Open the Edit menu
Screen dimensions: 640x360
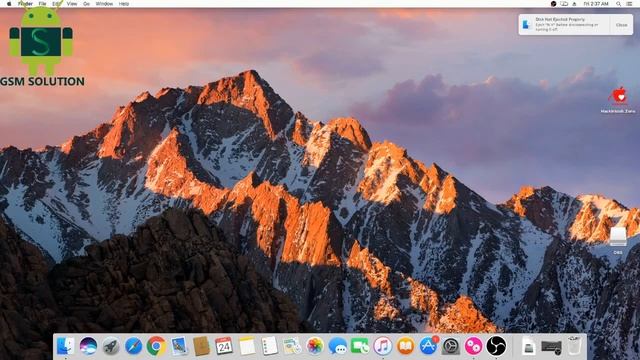[x=56, y=4]
